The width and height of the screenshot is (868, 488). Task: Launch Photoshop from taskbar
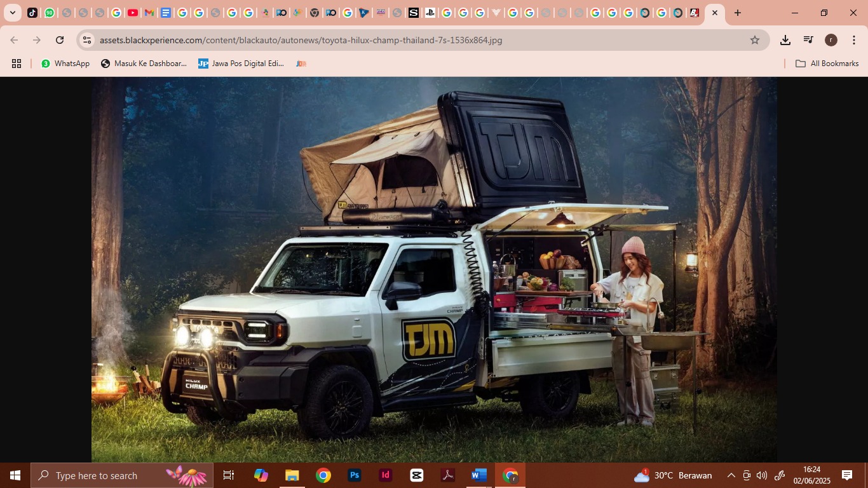point(355,475)
